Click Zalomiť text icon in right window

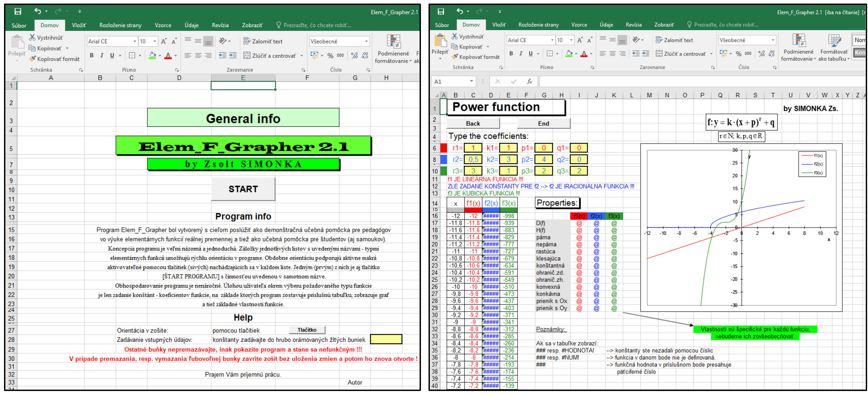click(x=659, y=40)
